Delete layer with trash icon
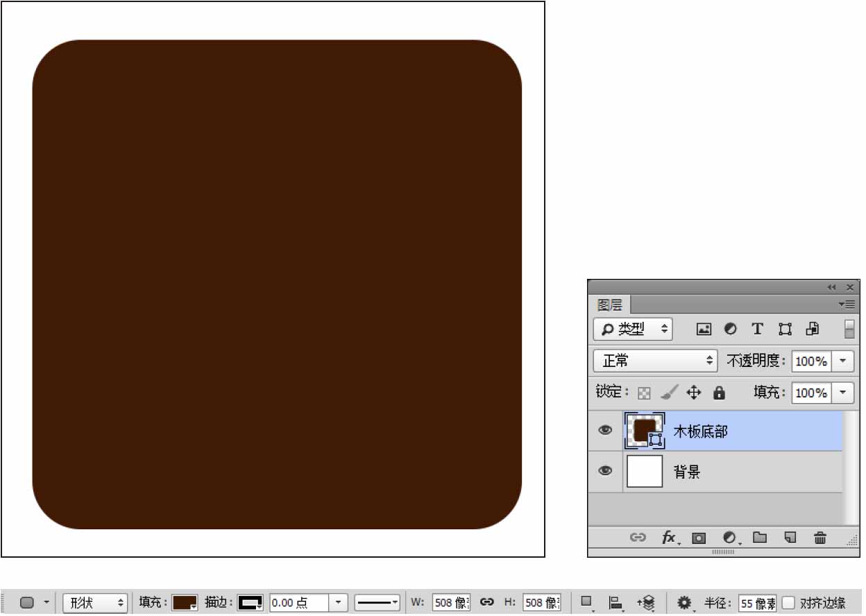This screenshot has height=616, width=866. pyautogui.click(x=820, y=538)
